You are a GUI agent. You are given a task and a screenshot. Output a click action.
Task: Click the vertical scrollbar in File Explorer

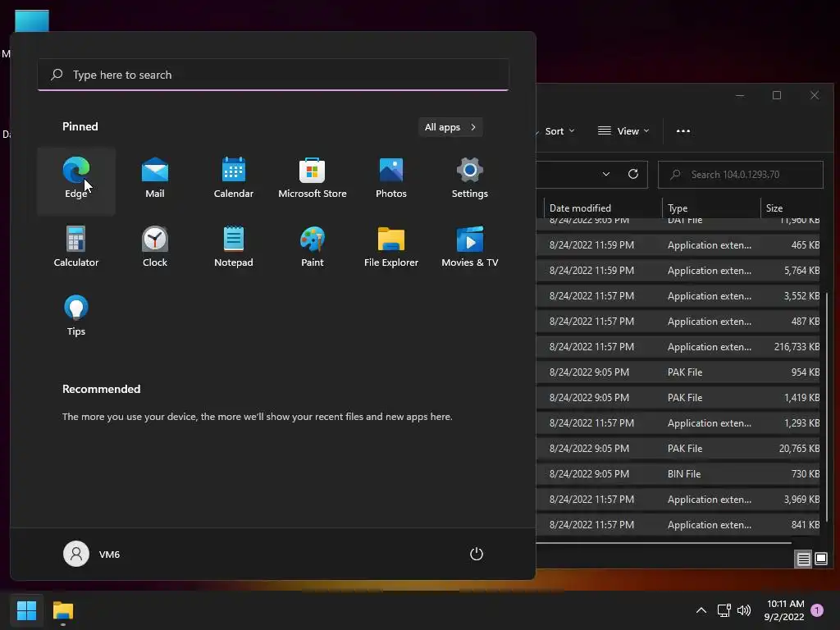point(828,407)
